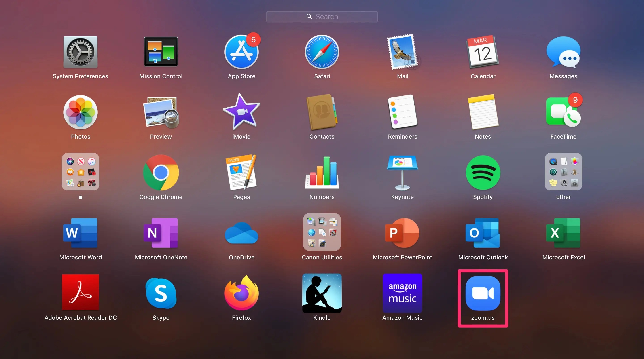This screenshot has width=644, height=359.
Task: Open Microsoft Excel
Action: pyautogui.click(x=563, y=233)
